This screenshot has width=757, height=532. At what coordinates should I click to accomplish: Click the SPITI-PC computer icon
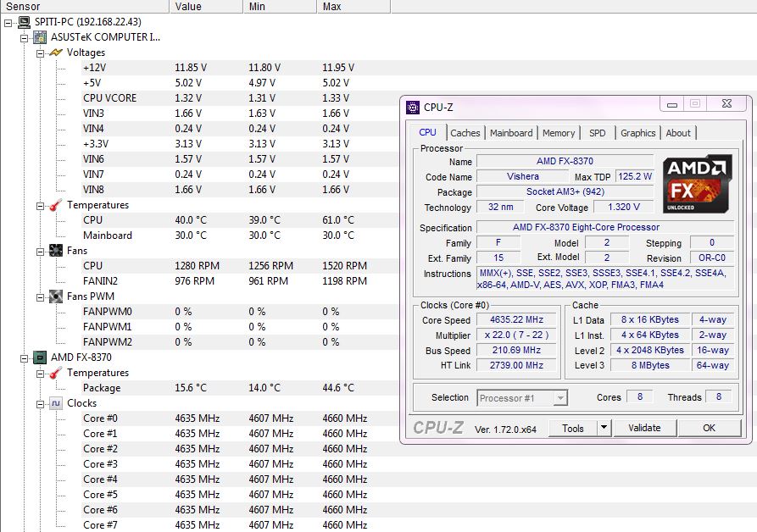point(24,22)
